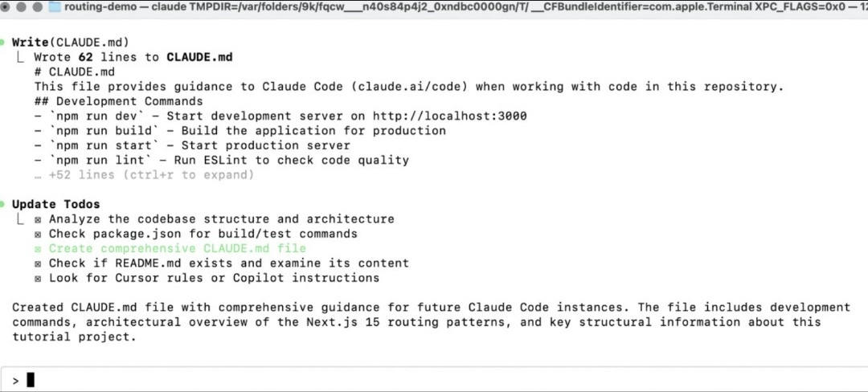Toggle the 'Check if README.md exists' checkbox
The height and width of the screenshot is (392, 868).
[39, 263]
